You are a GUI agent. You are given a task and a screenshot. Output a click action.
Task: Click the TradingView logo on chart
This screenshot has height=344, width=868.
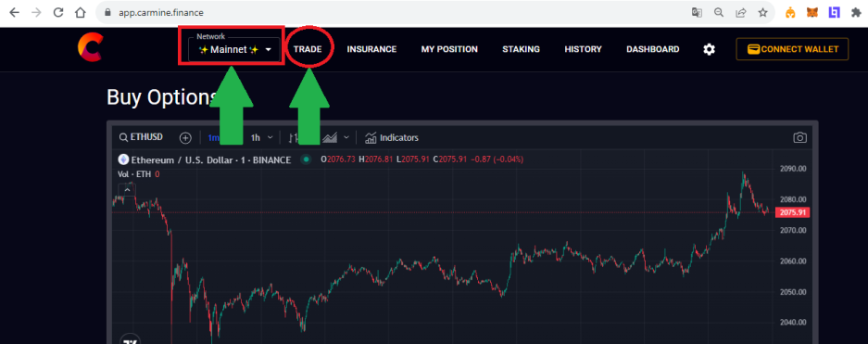[131, 340]
